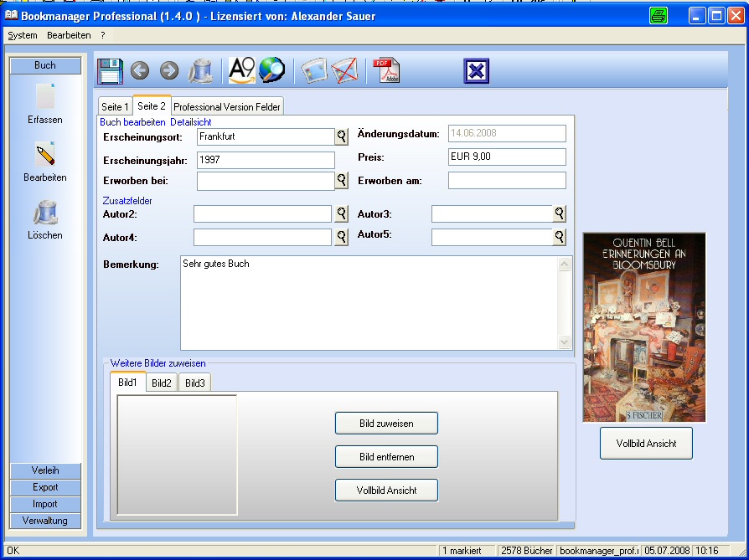Image resolution: width=749 pixels, height=560 pixels.
Task: Click the globe web search icon
Action: pos(271,71)
